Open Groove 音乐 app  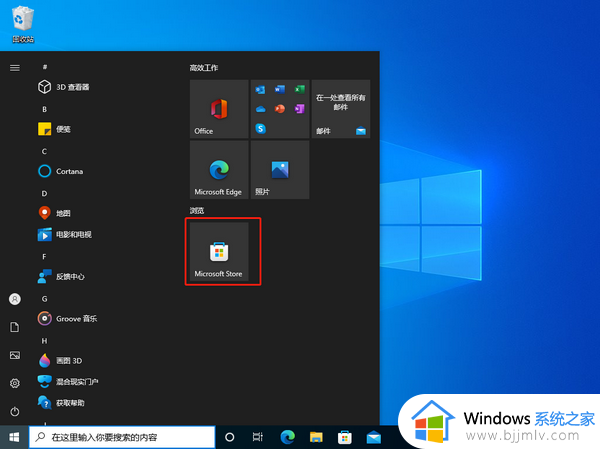pos(74,318)
